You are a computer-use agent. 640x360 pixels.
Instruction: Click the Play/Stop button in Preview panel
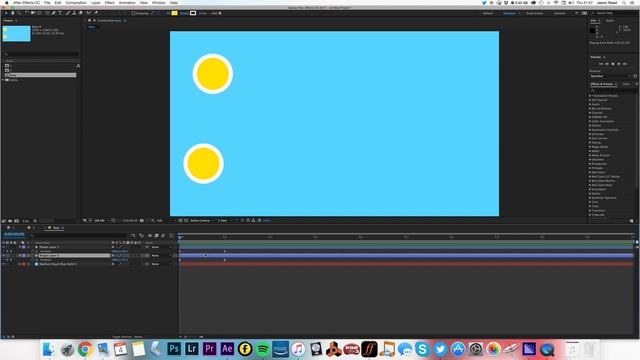pos(613,64)
